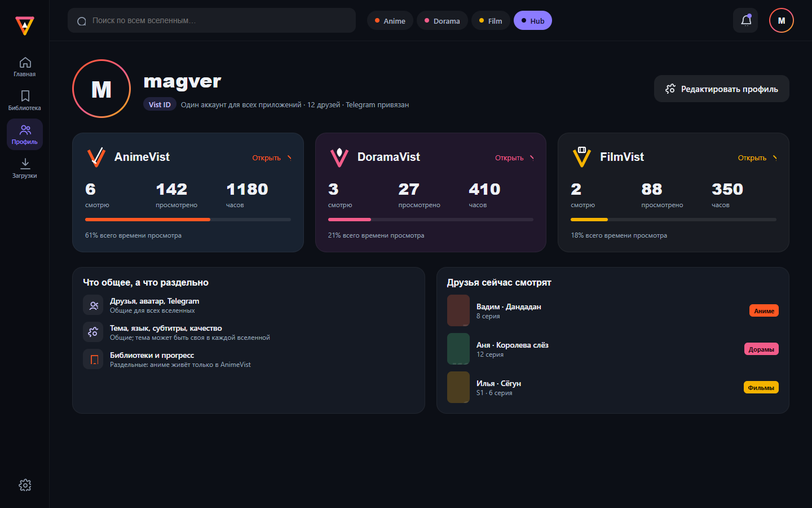
Task: Click the large M profile avatar
Action: point(101,89)
